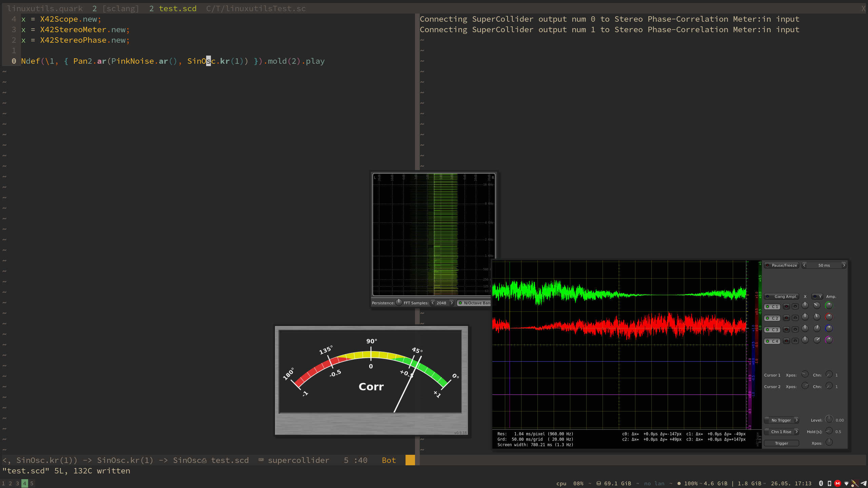Click the No Trigger button

coord(782,420)
